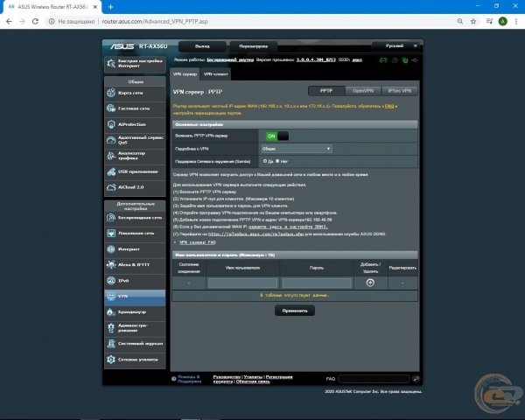Select the OpenVPN server type tab
The image size is (525, 420).
pyautogui.click(x=363, y=91)
